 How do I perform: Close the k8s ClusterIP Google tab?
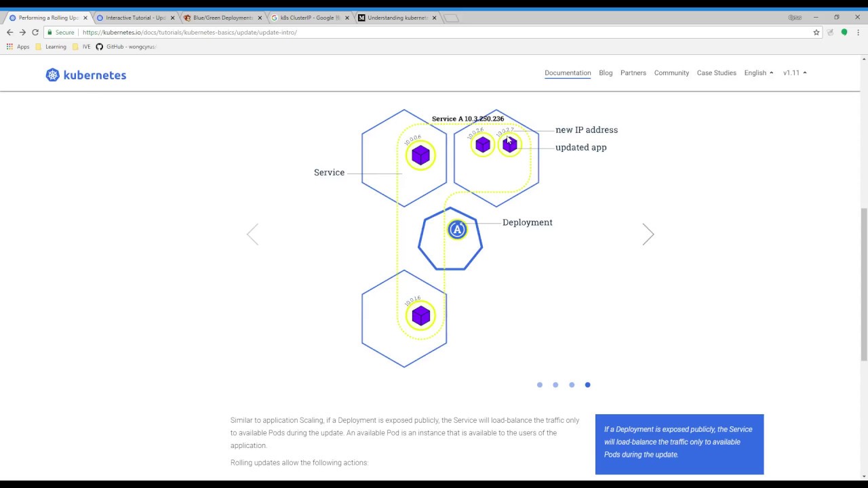point(347,18)
